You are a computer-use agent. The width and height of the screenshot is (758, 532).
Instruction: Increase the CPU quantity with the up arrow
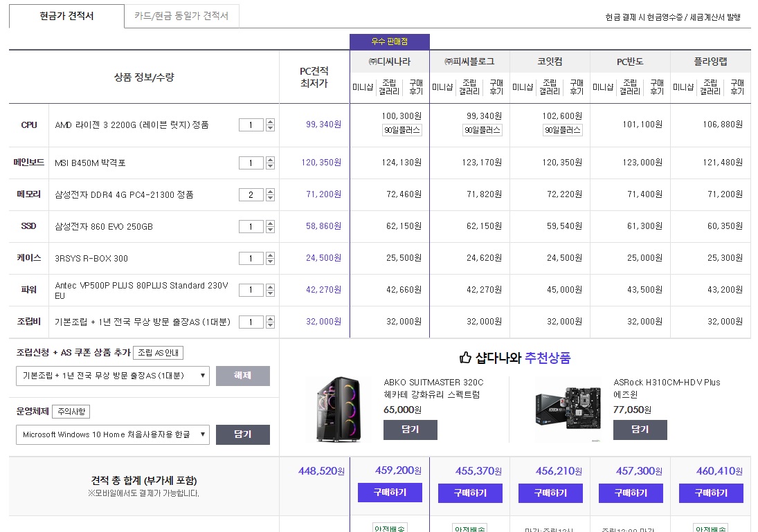point(270,122)
